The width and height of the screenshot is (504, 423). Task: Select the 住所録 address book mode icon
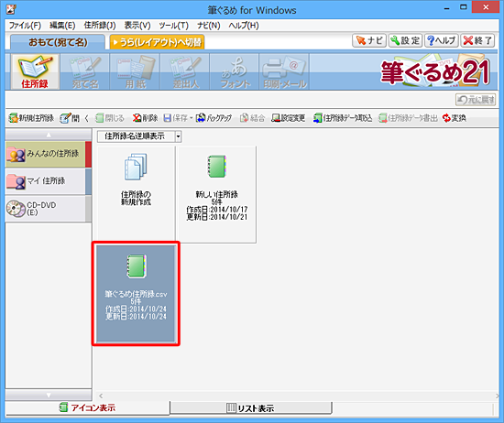coord(35,71)
